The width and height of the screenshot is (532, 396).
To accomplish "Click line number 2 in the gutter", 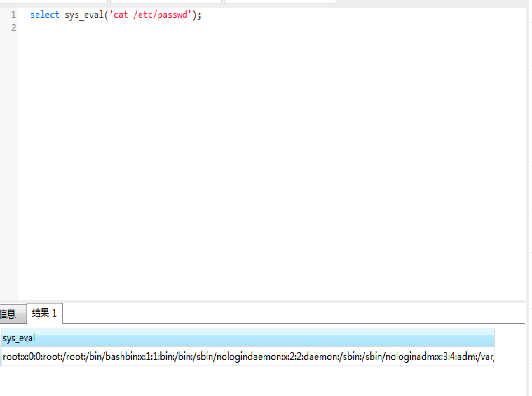I will click(13, 28).
